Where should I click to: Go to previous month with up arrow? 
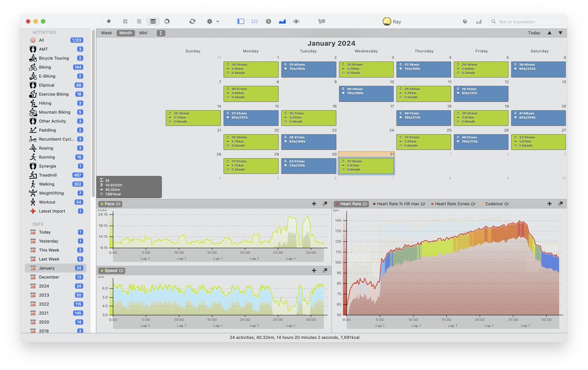coord(549,33)
